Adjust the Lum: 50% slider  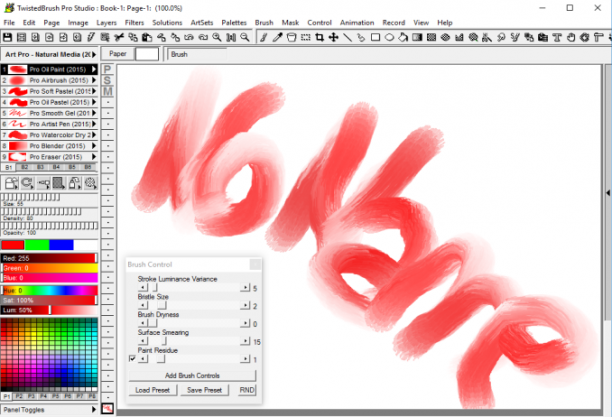(x=49, y=310)
